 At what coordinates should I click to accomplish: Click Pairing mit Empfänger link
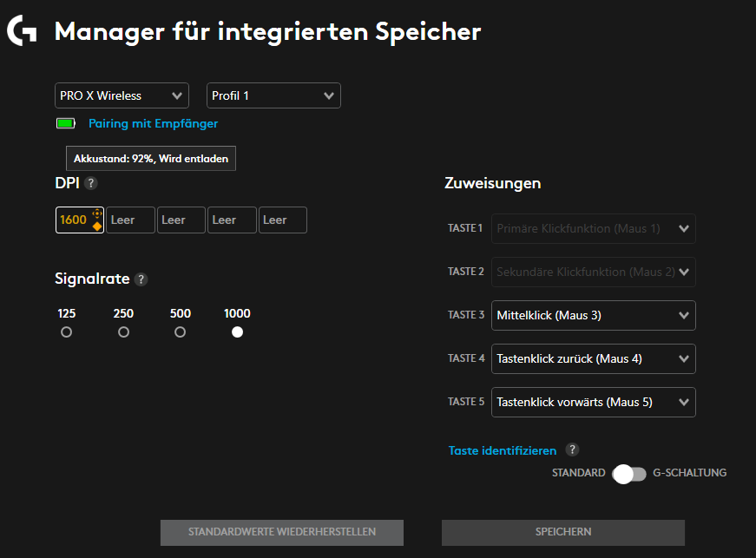(x=154, y=124)
